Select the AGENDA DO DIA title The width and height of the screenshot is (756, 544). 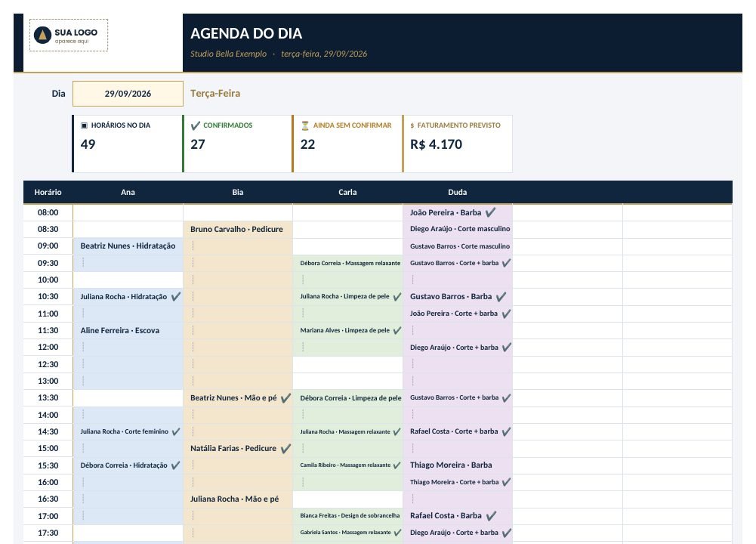(246, 33)
